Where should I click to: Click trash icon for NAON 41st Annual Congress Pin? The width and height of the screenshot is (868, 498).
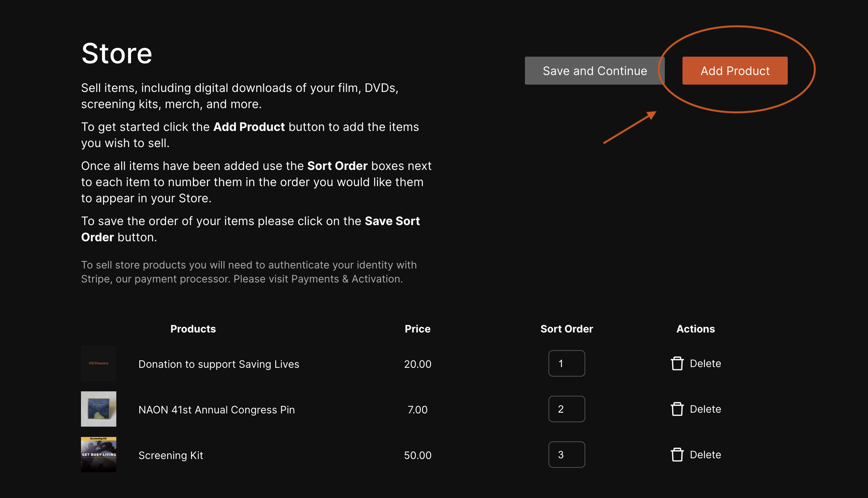point(677,409)
